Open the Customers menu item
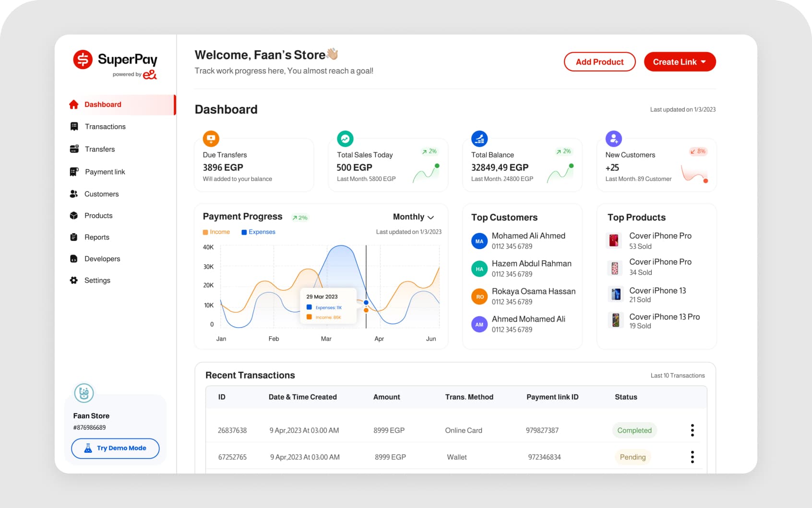 click(101, 194)
